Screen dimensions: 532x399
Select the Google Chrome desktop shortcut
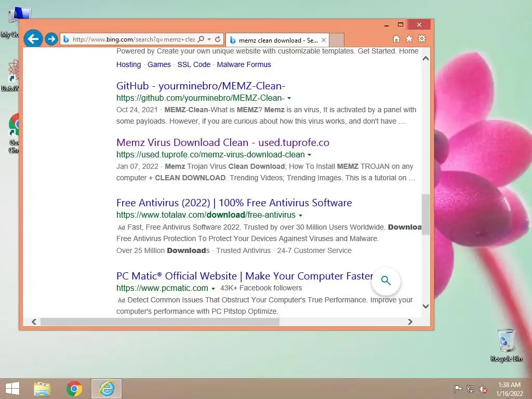14,134
